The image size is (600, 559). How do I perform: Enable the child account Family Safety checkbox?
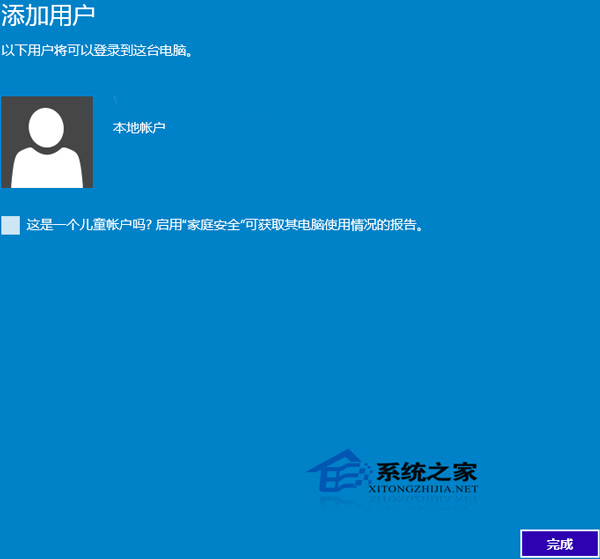pos(10,225)
